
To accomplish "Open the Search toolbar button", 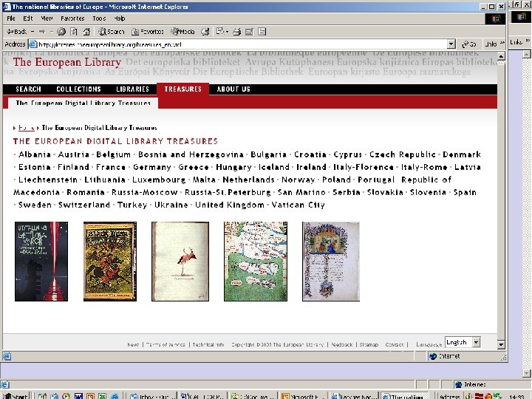I will pyautogui.click(x=112, y=32).
